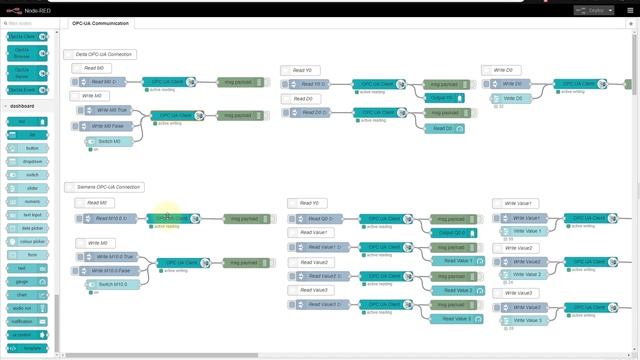The width and height of the screenshot is (640, 360).
Task: Open the main hamburger menu
Action: click(630, 11)
